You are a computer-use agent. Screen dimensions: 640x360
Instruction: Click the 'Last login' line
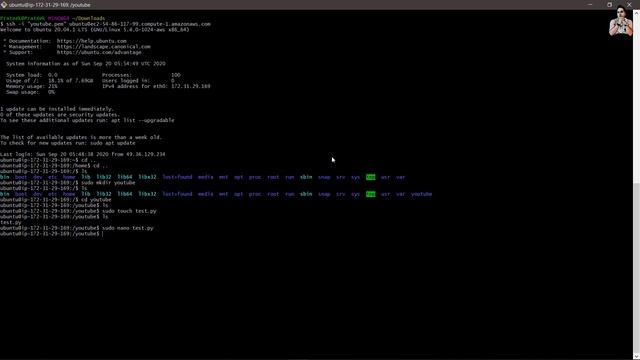(83, 154)
